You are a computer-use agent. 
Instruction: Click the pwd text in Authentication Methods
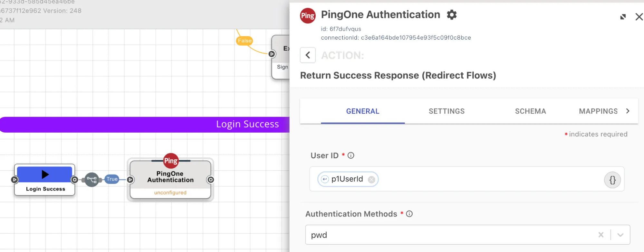(x=319, y=235)
